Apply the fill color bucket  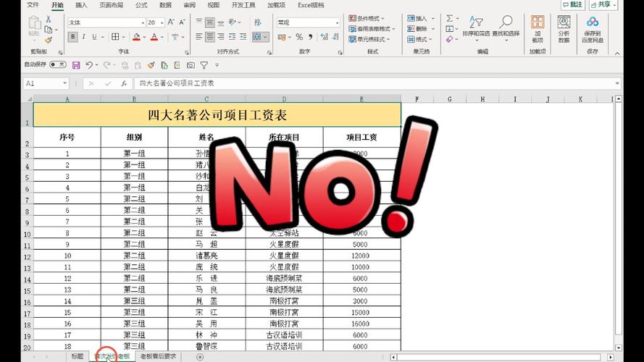point(136,37)
